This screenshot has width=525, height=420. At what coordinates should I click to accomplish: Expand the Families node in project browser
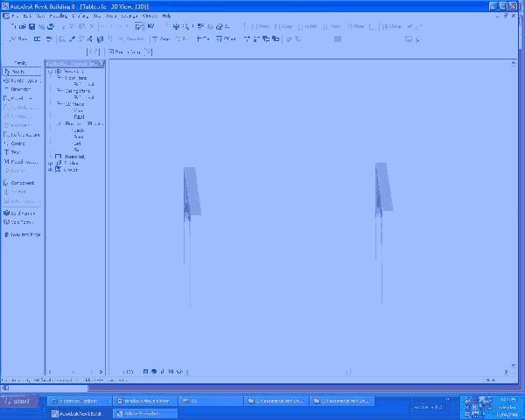51,163
